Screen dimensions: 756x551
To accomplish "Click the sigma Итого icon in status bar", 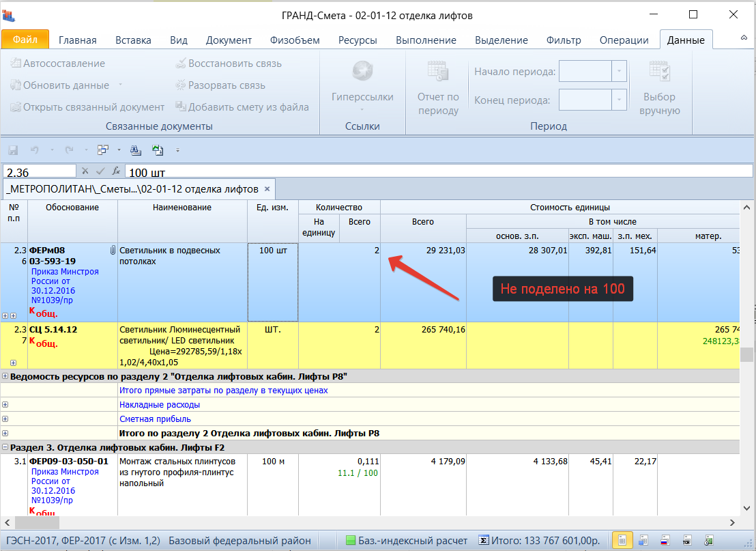I will 484,541.
